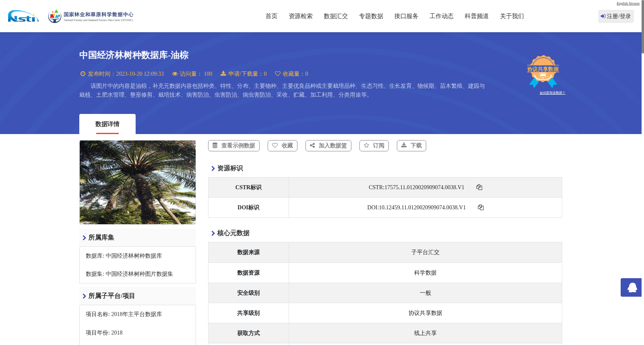Screen dimensions: 644x345
Task: Click the 发布时间 2023-10-20 12:09:33 text
Action: (x=126, y=74)
